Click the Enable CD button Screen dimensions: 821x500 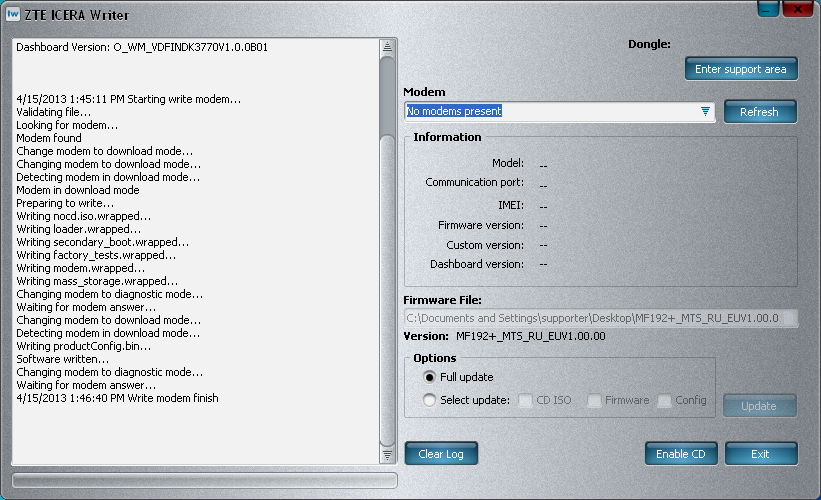point(681,454)
